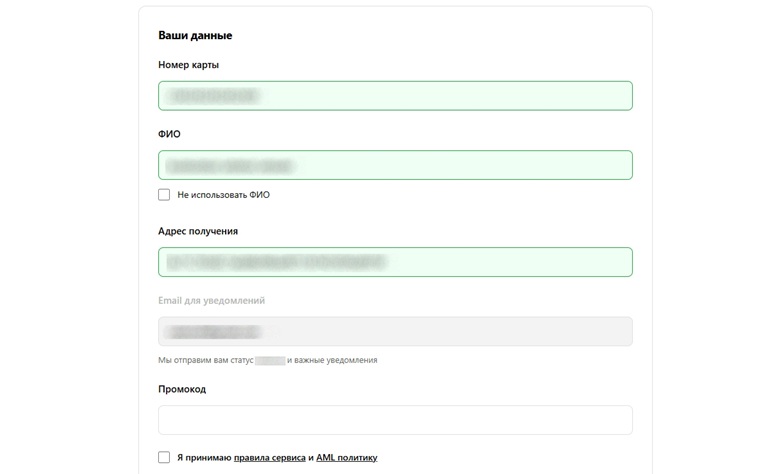Click the greyed Email для уведомлений field
The width and height of the screenshot is (775, 474).
(395, 331)
